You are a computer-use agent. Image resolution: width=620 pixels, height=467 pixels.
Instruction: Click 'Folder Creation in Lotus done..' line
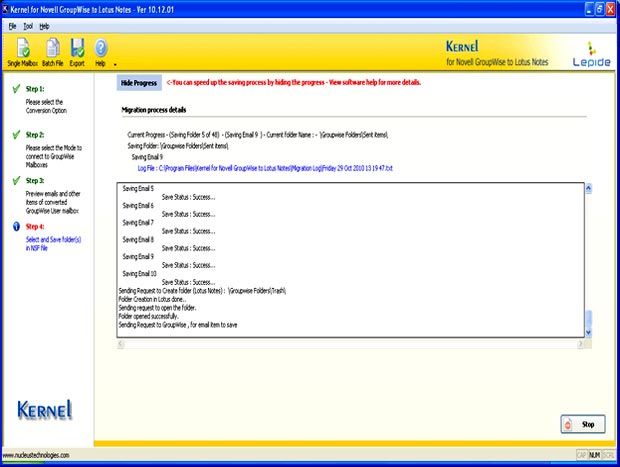click(x=152, y=299)
